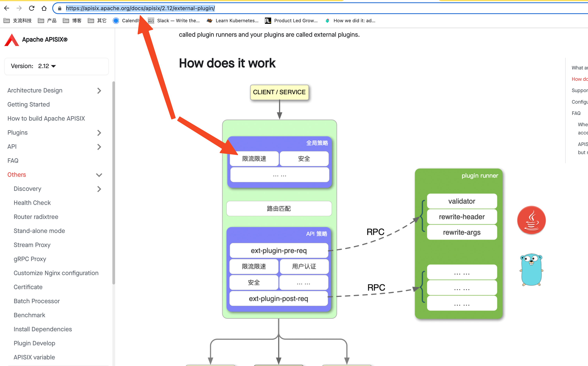This screenshot has height=366, width=588.
Task: Open the How we did it bookmark
Action: [x=350, y=20]
